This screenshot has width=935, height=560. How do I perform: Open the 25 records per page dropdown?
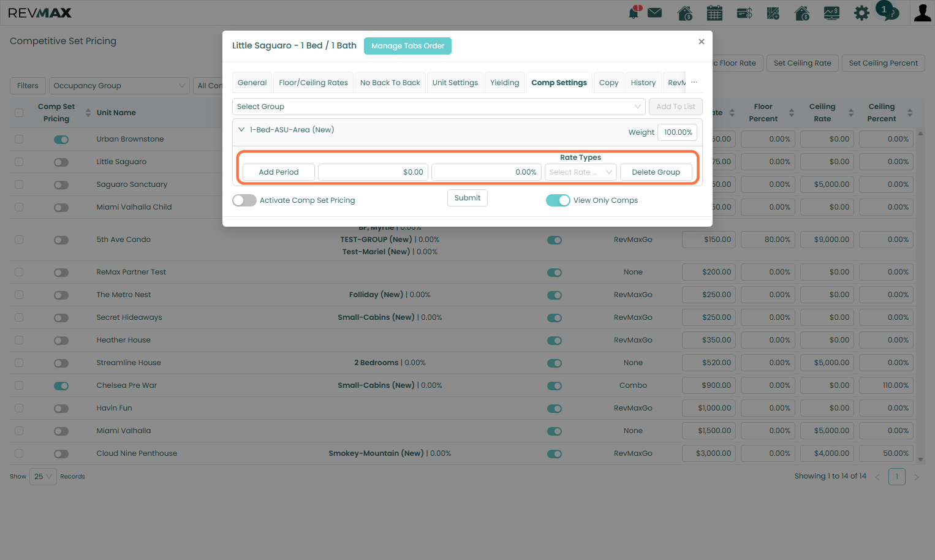[43, 477]
